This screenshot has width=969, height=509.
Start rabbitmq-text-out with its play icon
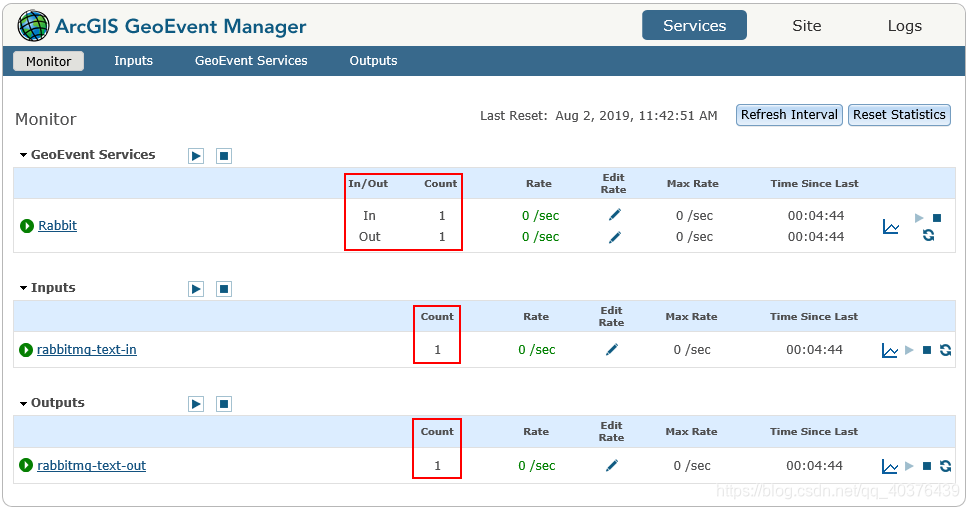pyautogui.click(x=909, y=466)
